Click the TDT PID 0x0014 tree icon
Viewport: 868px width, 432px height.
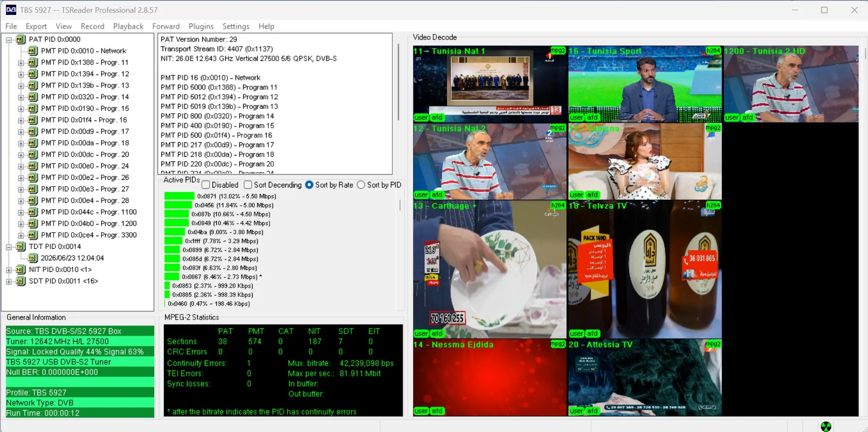20,246
